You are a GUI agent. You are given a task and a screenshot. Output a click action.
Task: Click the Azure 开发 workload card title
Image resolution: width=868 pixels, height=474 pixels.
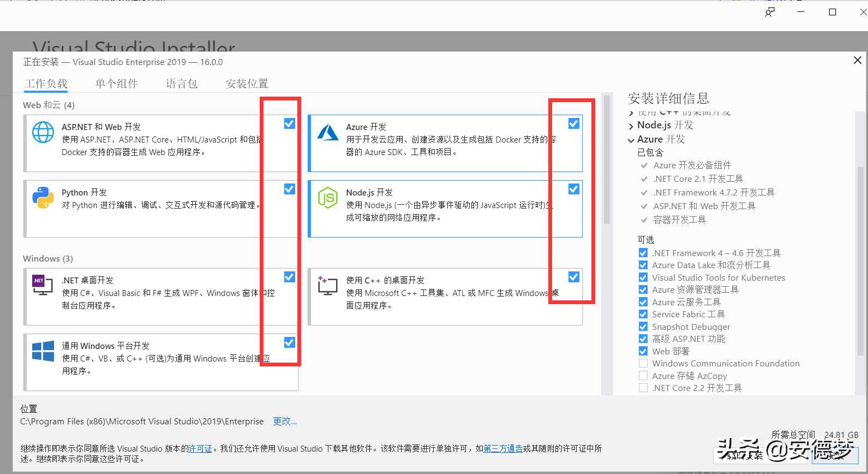[366, 127]
